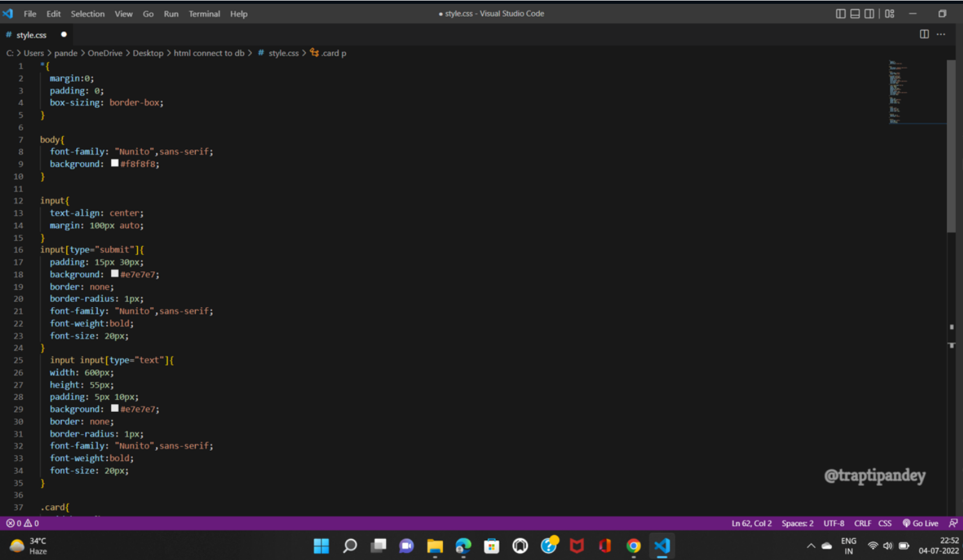Click the Visual Studio Code taskbar icon
The width and height of the screenshot is (963, 560).
point(661,546)
